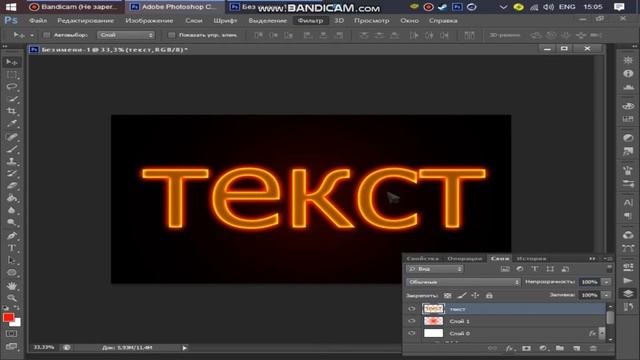Open the Изображение menu
The image size is (640, 360).
tap(149, 20)
